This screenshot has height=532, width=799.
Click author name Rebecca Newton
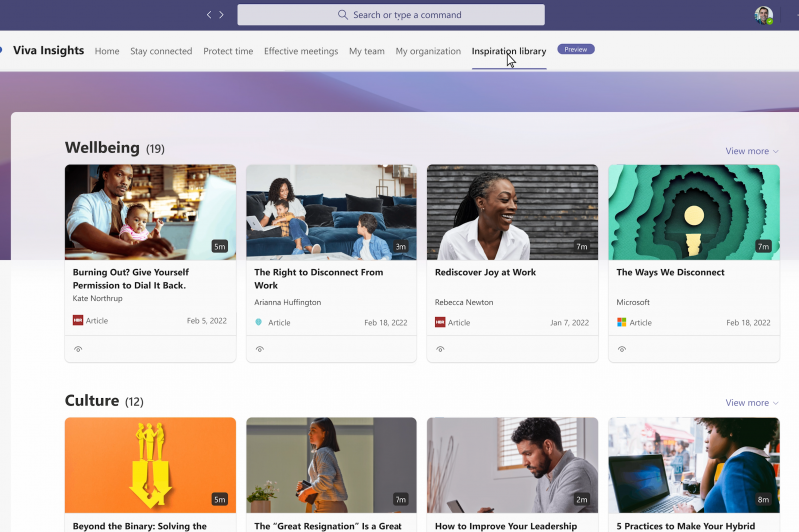464,302
